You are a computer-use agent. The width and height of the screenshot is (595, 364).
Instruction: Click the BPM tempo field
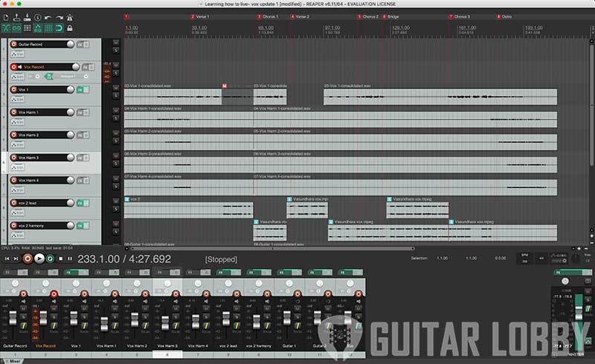coord(525,259)
